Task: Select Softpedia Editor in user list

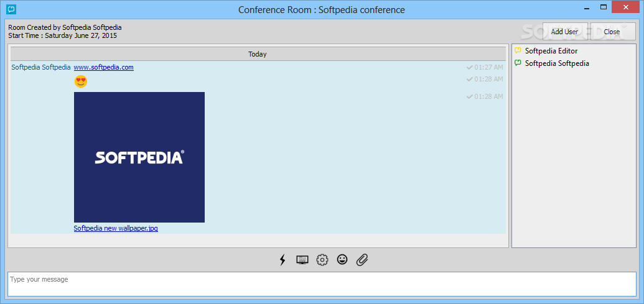Action: coord(551,51)
